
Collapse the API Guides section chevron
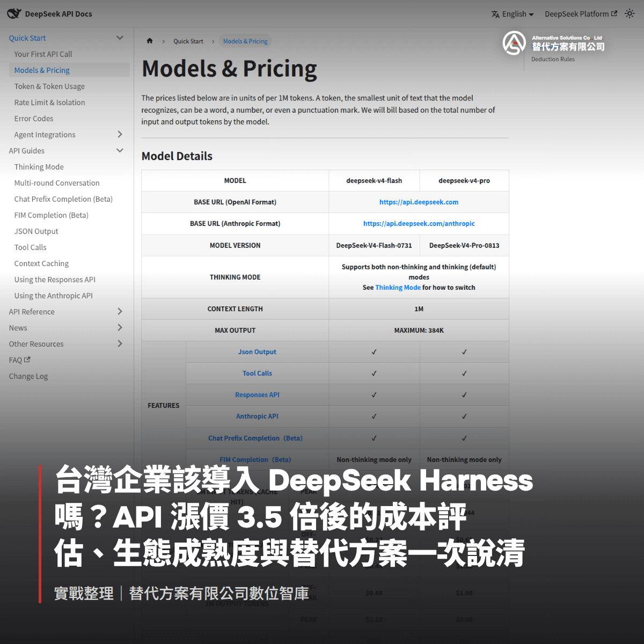click(120, 150)
